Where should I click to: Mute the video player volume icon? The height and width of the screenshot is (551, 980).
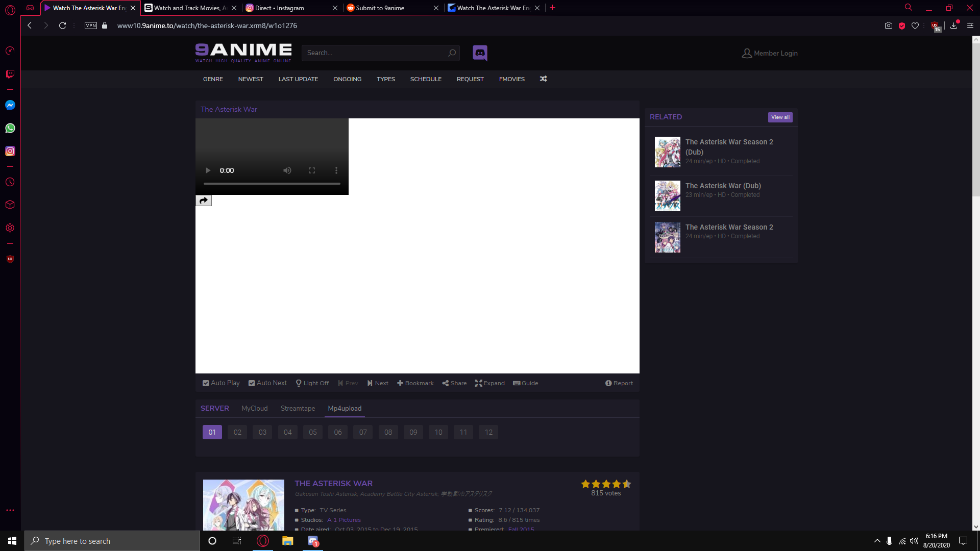(287, 170)
